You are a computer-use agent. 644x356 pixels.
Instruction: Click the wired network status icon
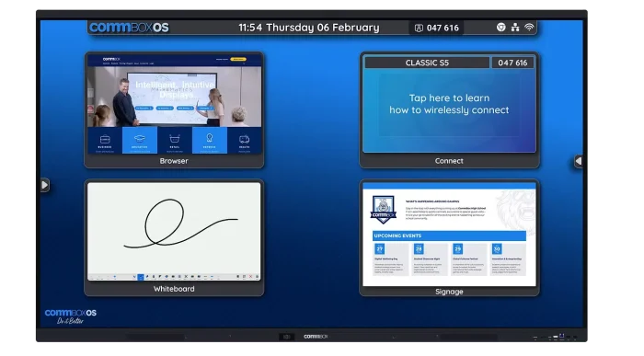click(x=515, y=28)
